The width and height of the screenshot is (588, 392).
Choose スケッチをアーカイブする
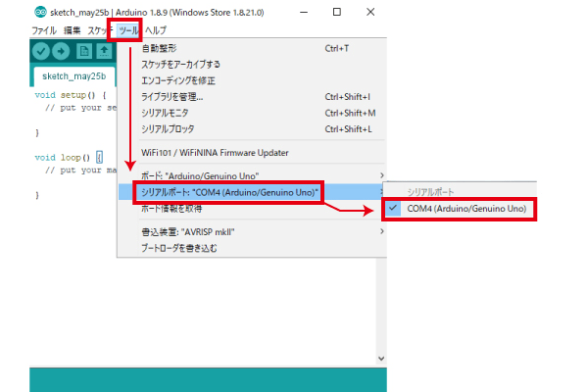click(x=252, y=65)
